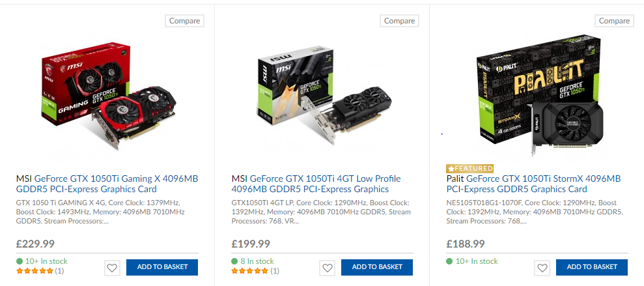The image size is (644, 286).
Task: Add MSI Gaming X £229.99 to basket
Action: 161,267
